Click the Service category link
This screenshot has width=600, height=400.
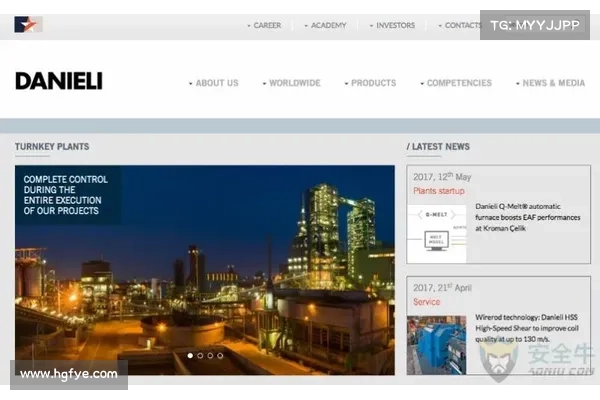pyautogui.click(x=427, y=302)
